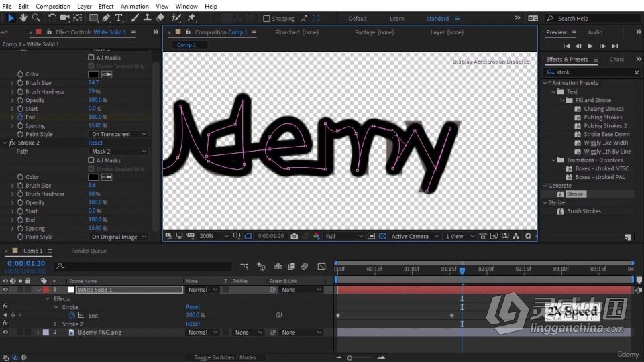Image resolution: width=644 pixels, height=362 pixels.
Task: Open the 200% magnification dropdown
Action: pyautogui.click(x=213, y=236)
